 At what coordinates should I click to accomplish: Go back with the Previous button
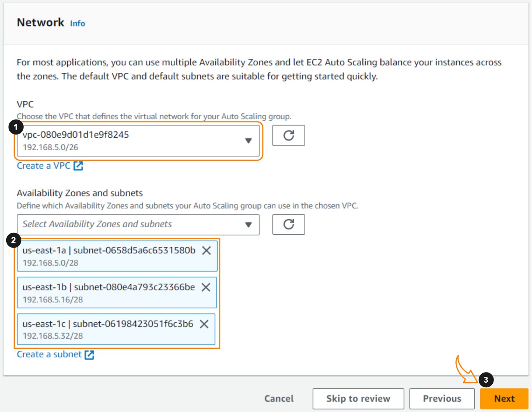tap(442, 399)
